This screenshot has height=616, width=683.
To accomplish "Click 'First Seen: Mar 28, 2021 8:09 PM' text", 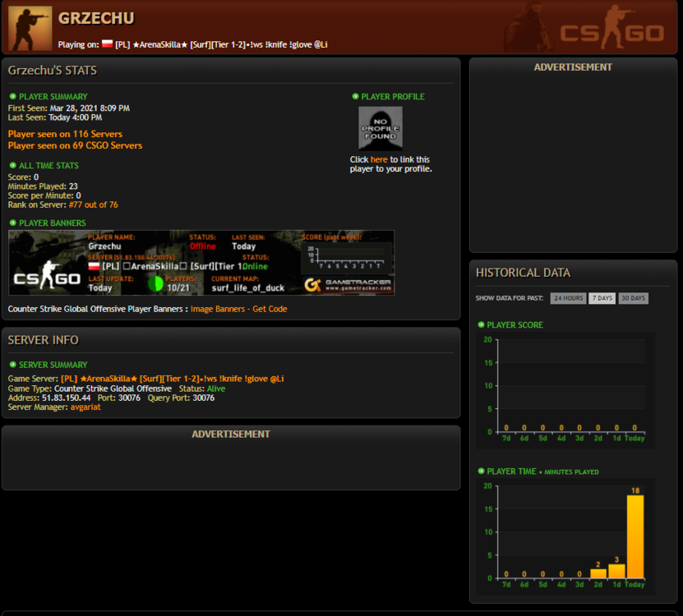I will 69,108.
